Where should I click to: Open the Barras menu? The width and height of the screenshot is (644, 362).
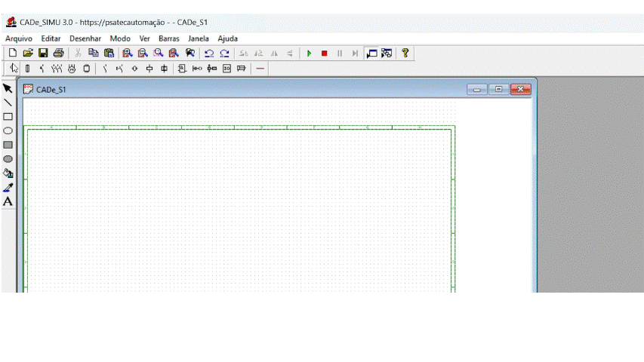click(169, 38)
